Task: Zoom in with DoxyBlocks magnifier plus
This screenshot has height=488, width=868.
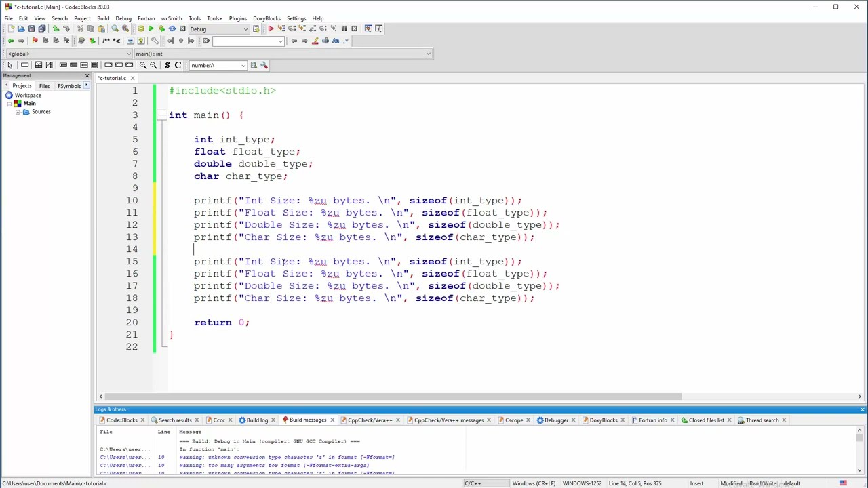Action: point(142,65)
